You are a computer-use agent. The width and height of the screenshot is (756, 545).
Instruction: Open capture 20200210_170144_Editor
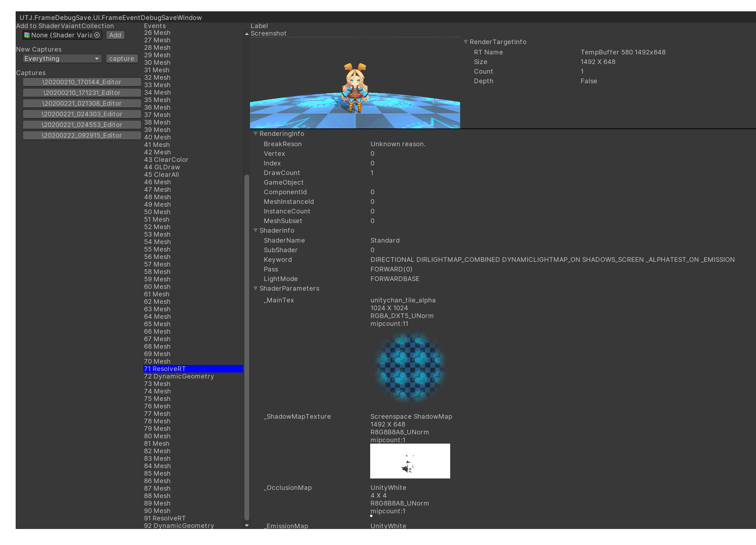coord(82,82)
